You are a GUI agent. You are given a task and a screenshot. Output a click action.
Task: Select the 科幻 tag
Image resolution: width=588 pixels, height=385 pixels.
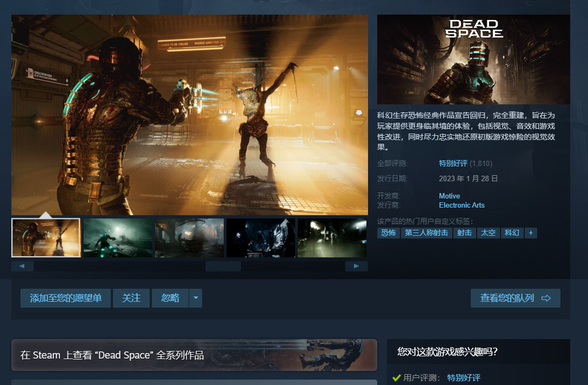[x=512, y=233]
